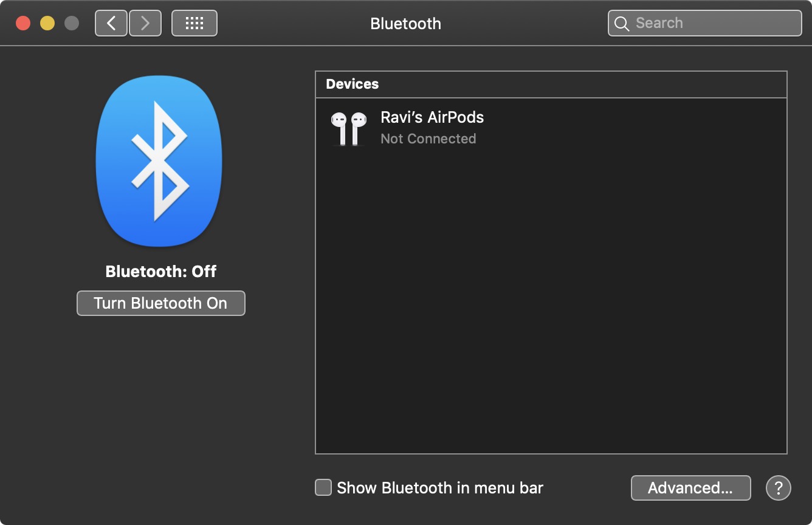Screen dimensions: 812x525
Task: Minimize the window with the yellow button
Action: coord(47,24)
